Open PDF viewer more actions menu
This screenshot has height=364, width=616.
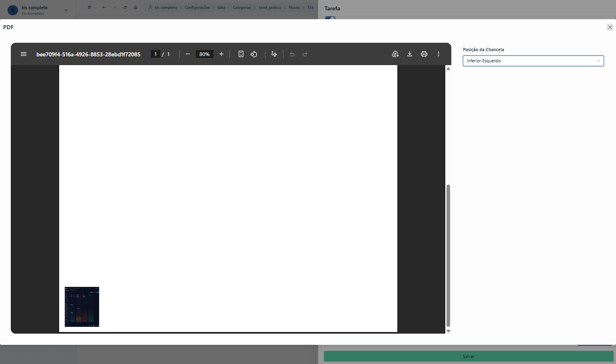439,54
